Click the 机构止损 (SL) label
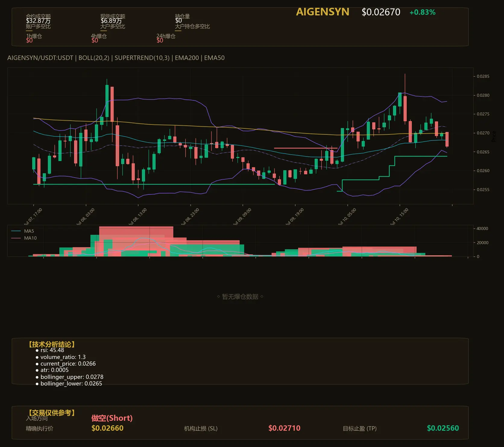Image resolution: width=504 pixels, height=447 pixels. (201, 428)
